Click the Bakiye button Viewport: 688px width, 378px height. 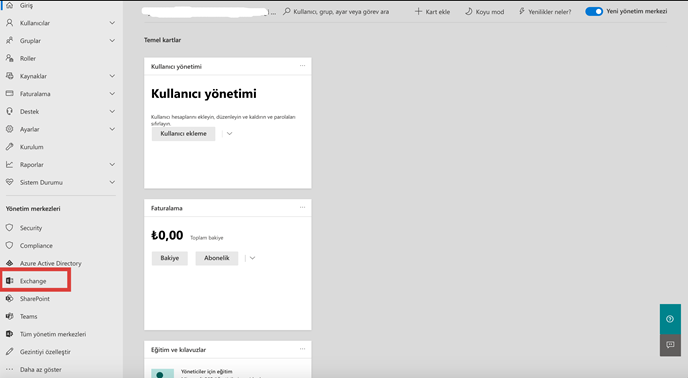coord(169,258)
